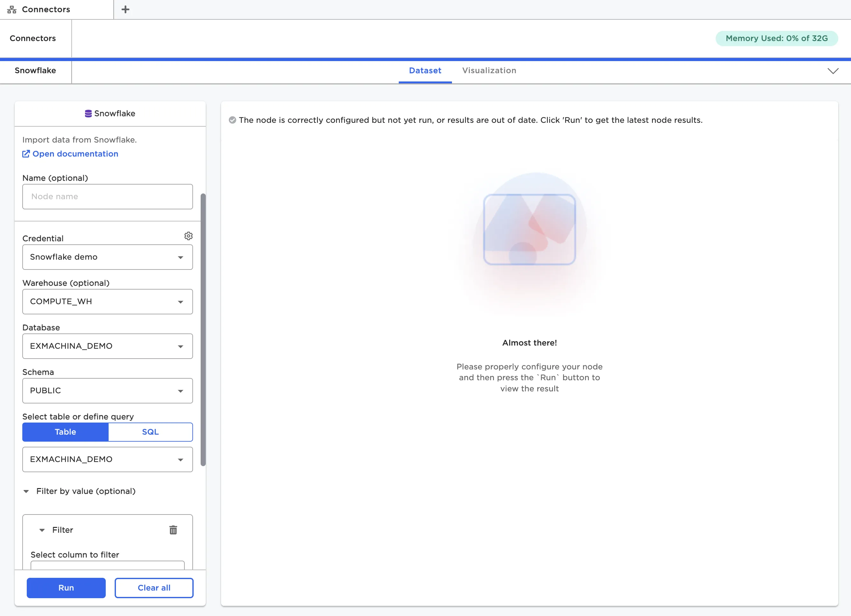Open the Credential dropdown showing Snowflake demo
The width and height of the screenshot is (851, 616).
coord(107,257)
